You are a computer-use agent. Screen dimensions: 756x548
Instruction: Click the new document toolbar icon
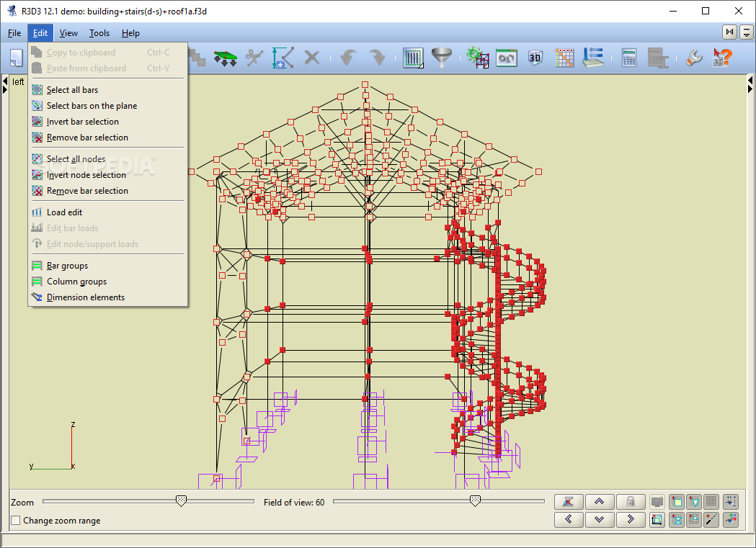pos(16,58)
